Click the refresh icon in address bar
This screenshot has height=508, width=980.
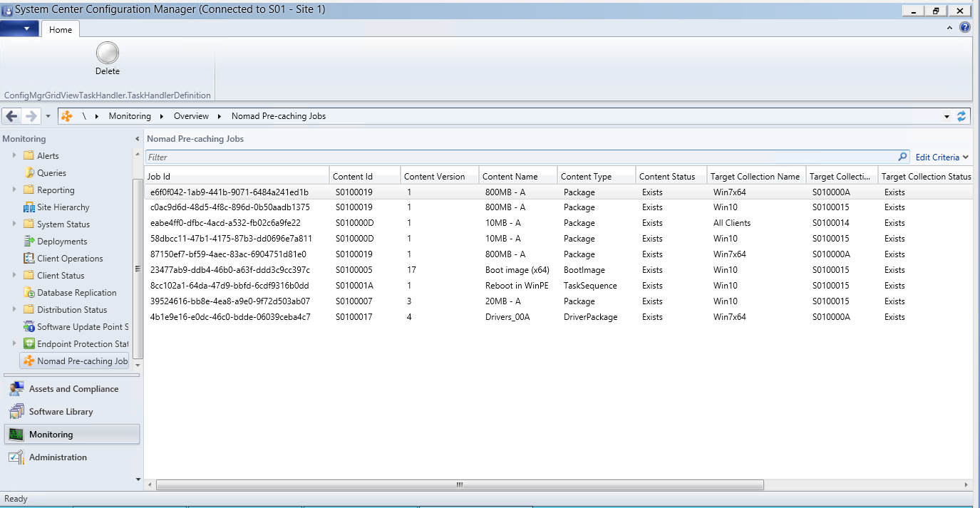[961, 116]
